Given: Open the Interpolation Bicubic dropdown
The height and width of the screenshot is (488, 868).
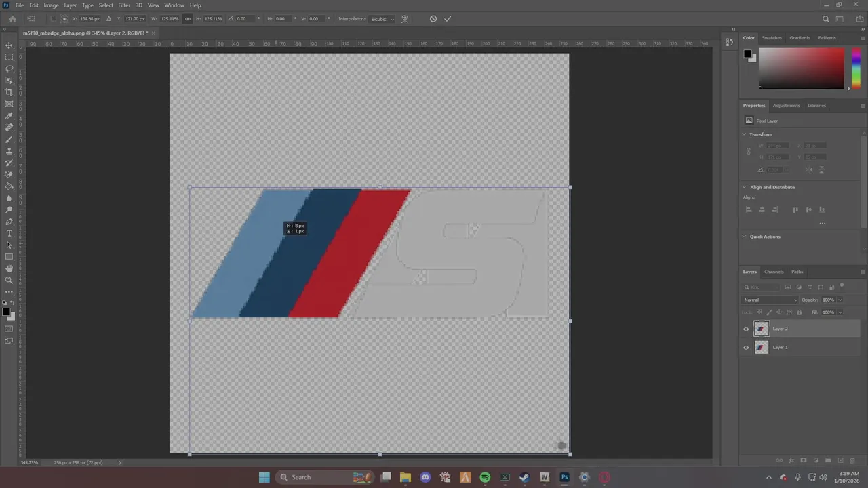Looking at the screenshot, I should coord(382,19).
